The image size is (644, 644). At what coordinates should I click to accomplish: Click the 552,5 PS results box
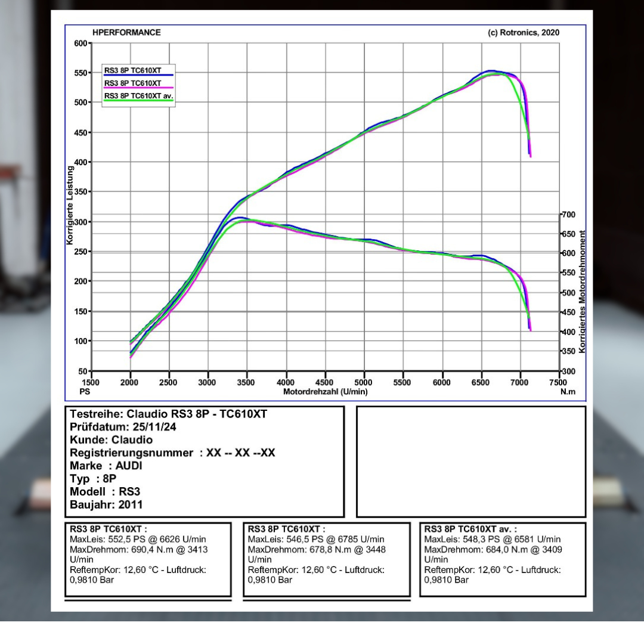[147, 559]
